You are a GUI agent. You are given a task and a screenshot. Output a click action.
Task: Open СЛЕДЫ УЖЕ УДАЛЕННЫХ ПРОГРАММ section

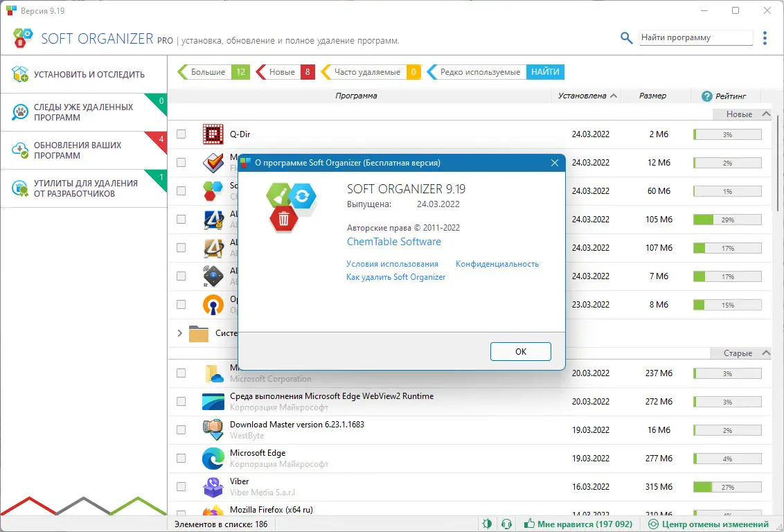point(84,112)
